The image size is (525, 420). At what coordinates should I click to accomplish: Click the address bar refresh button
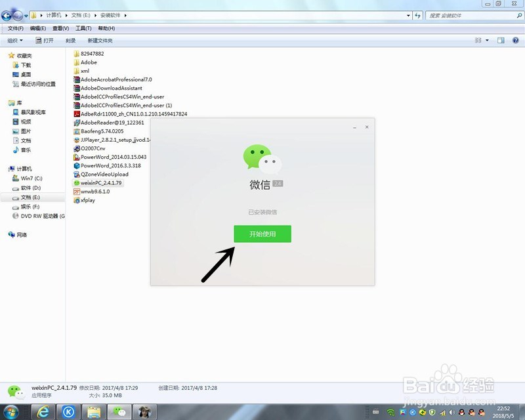point(417,15)
